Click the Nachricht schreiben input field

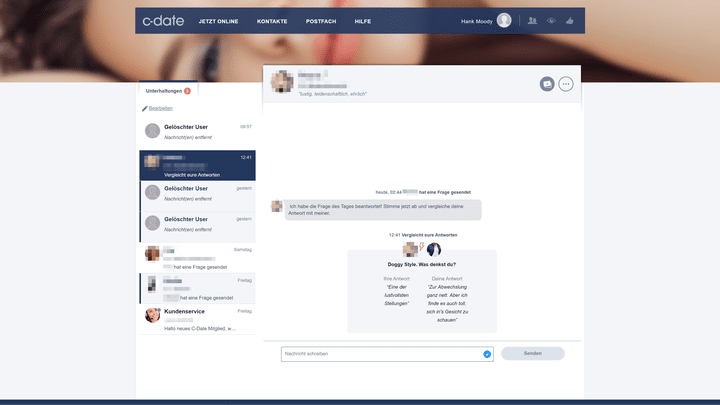380,354
